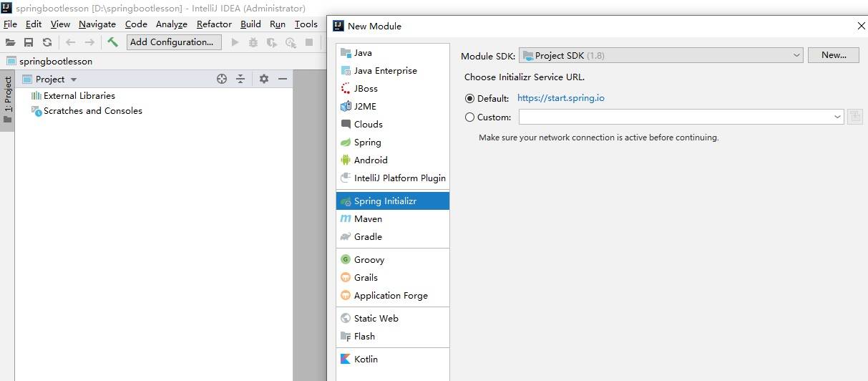Click the Open folder icon in toolbar
Image resolution: width=868 pixels, height=381 pixels.
point(10,42)
